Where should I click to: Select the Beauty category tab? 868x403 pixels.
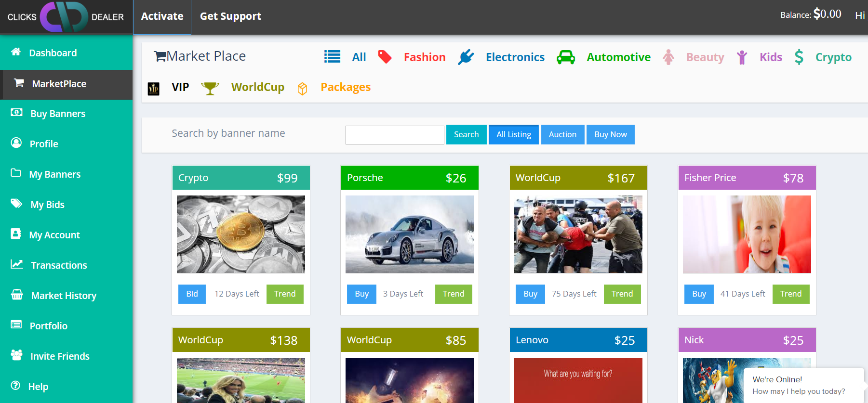click(x=705, y=57)
